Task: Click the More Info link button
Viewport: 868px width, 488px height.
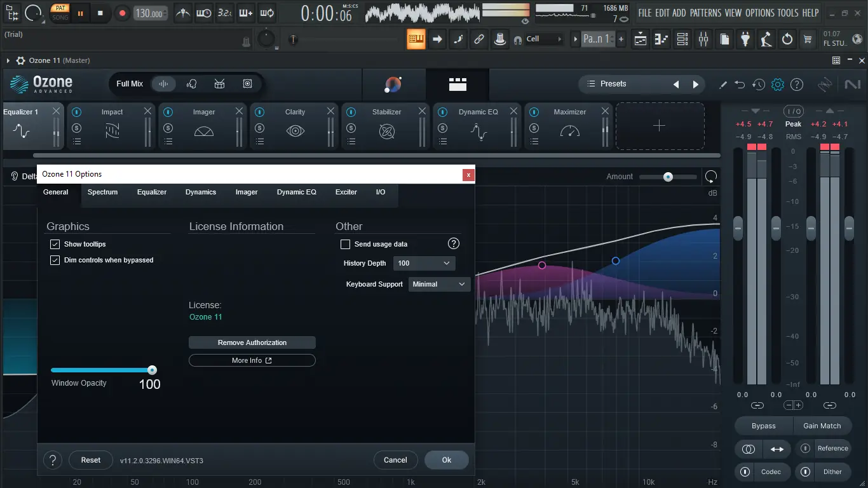Action: [252, 360]
